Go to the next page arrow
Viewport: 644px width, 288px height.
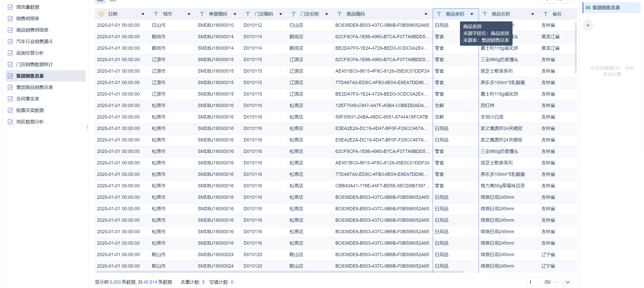(568, 282)
